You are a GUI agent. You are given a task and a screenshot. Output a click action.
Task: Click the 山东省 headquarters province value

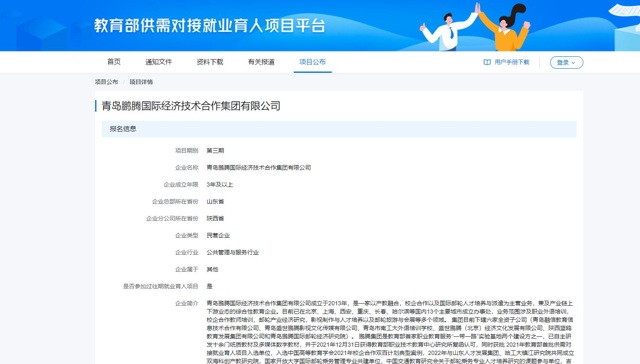[x=215, y=201]
